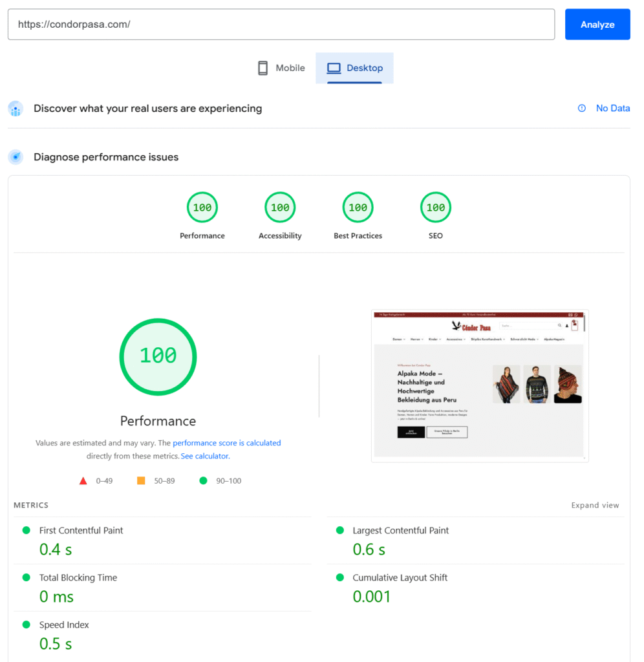Click the real users experience icon
644x662 pixels.
tap(16, 109)
